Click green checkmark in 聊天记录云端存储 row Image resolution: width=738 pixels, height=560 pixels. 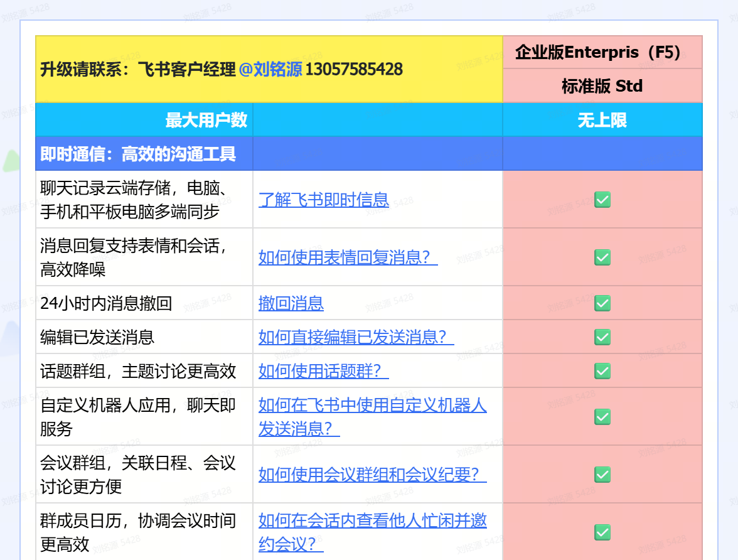[602, 200]
